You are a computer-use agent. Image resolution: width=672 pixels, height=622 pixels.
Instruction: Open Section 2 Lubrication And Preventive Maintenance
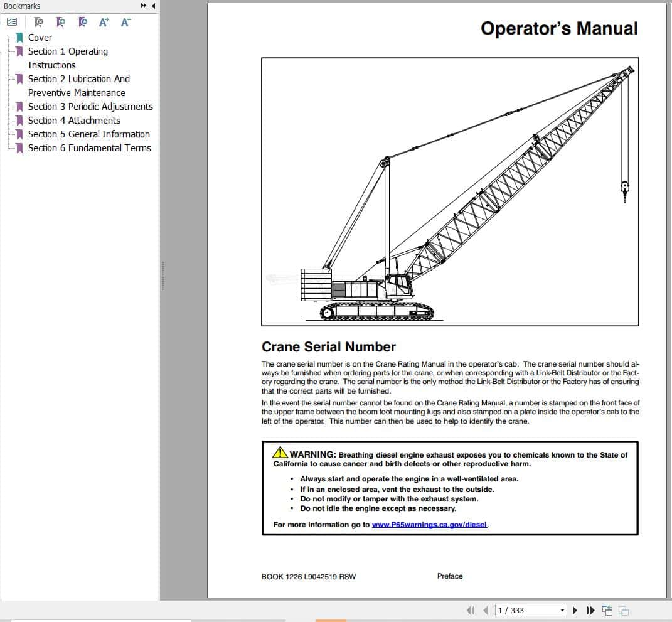click(78, 78)
